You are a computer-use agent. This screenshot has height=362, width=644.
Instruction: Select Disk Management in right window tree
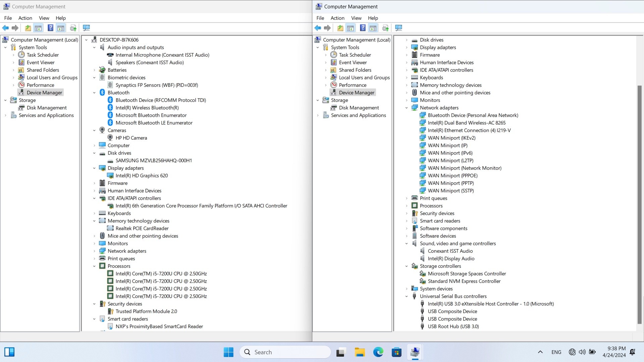coord(359,108)
